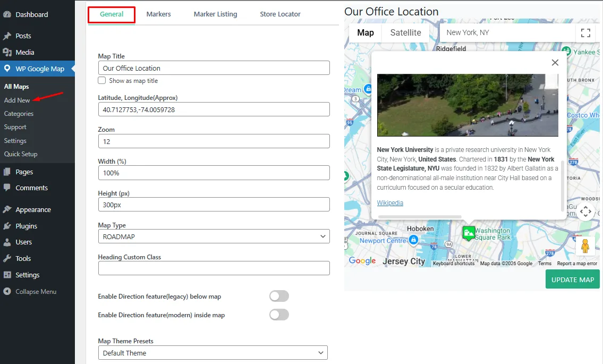
Task: Open Categories submenu item
Action: (x=19, y=114)
